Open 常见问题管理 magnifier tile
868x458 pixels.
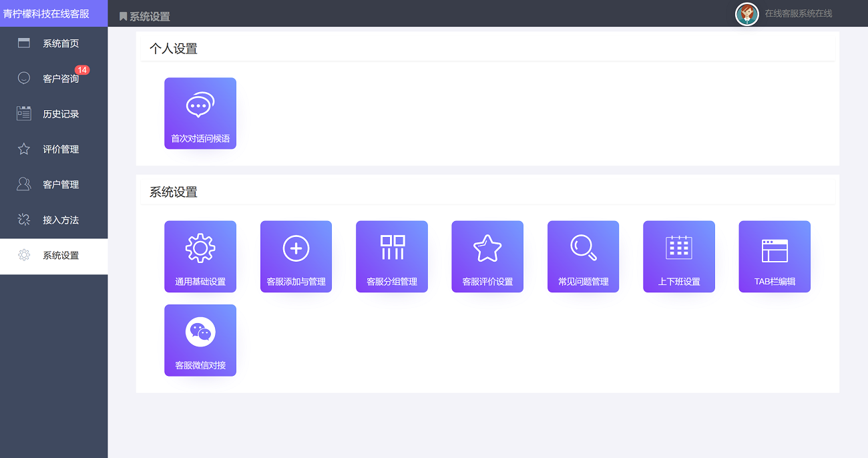pyautogui.click(x=583, y=256)
